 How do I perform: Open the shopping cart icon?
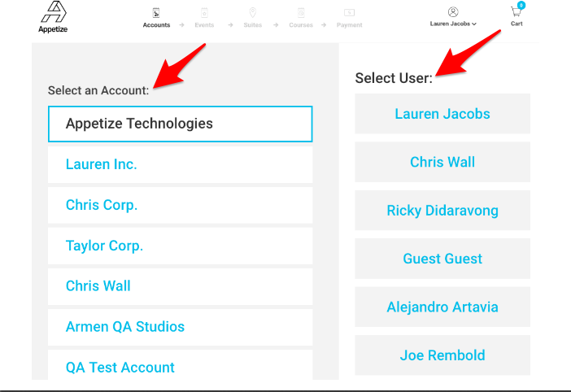(516, 11)
